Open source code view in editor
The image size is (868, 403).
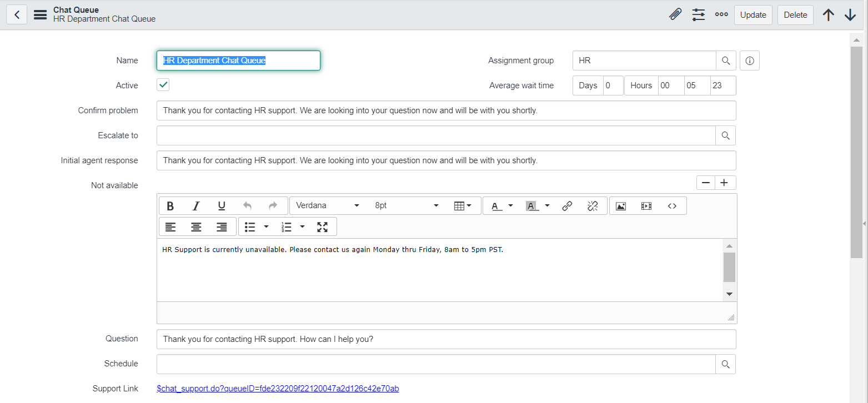[x=672, y=206]
